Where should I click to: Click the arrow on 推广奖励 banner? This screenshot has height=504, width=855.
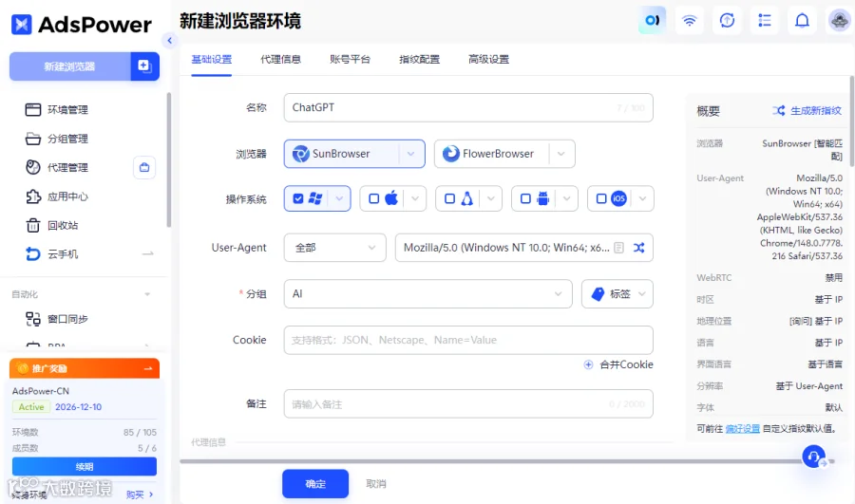pyautogui.click(x=148, y=369)
